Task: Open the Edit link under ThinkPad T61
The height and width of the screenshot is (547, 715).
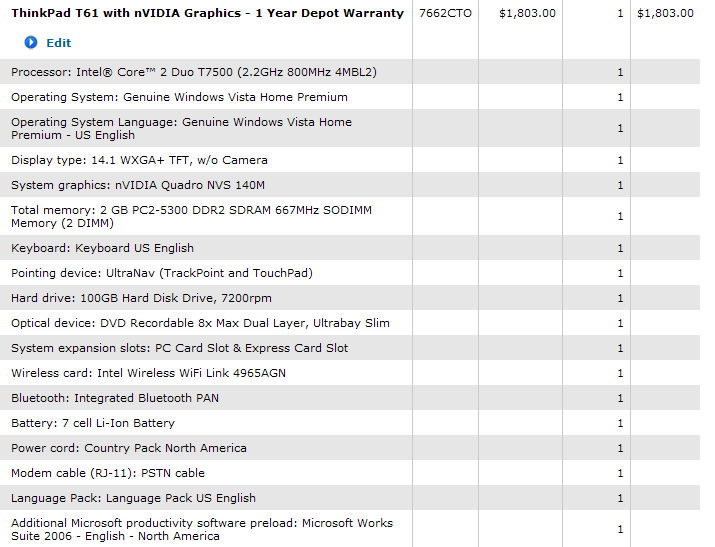Action: [x=59, y=43]
